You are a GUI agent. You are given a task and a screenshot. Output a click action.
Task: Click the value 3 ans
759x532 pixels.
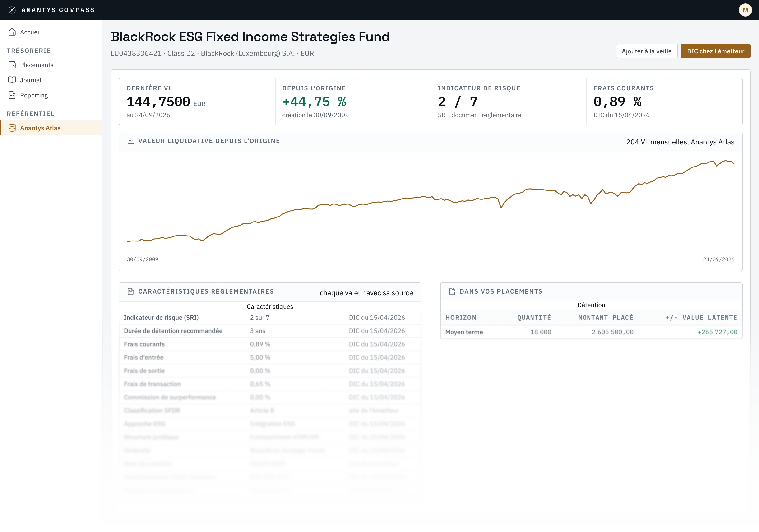(x=258, y=331)
